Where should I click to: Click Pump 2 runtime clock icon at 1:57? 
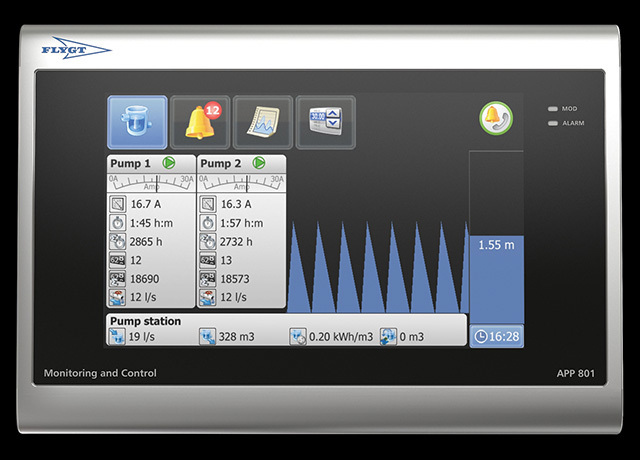tap(208, 223)
